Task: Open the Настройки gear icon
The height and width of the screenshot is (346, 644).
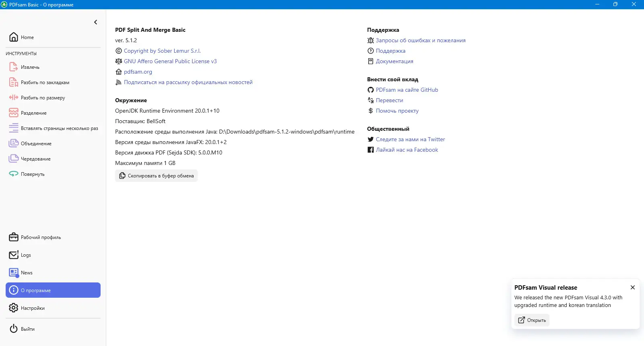Action: click(14, 308)
